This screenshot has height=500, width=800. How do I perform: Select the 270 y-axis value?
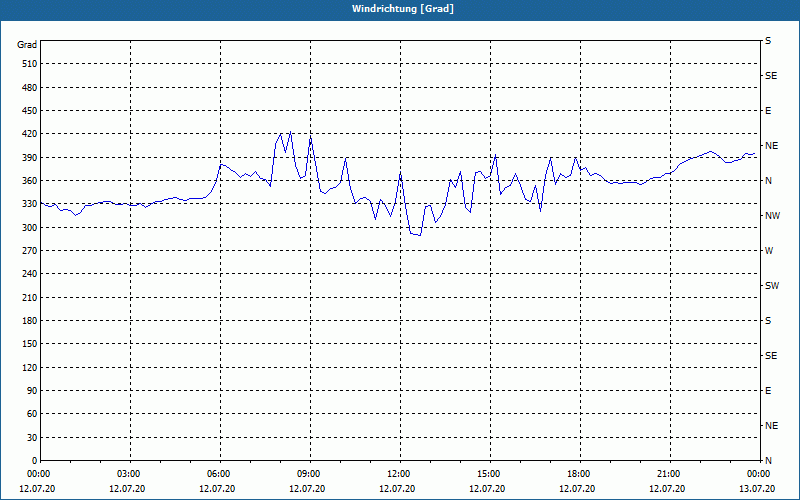pos(30,251)
